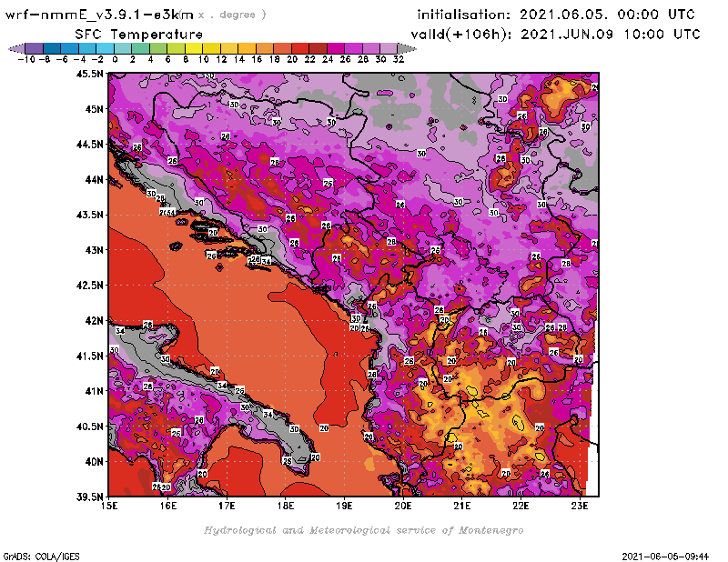Click the '43.5N' latitude axis label
Viewport: 728px width, 562px height.
coord(89,215)
